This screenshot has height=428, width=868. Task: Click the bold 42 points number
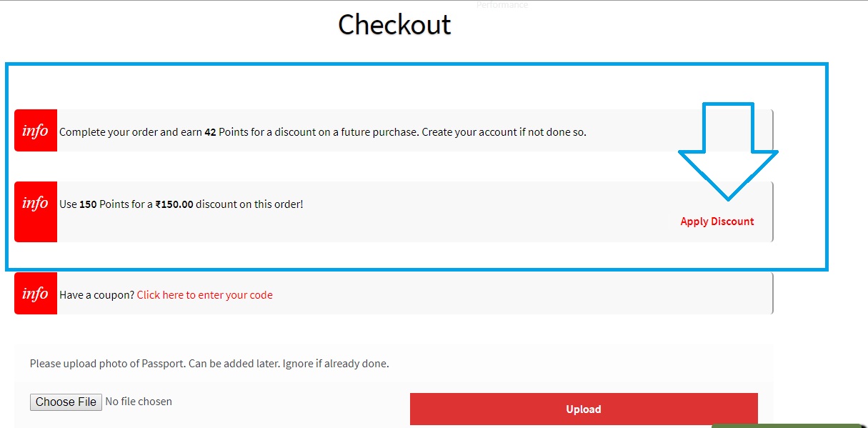click(210, 132)
